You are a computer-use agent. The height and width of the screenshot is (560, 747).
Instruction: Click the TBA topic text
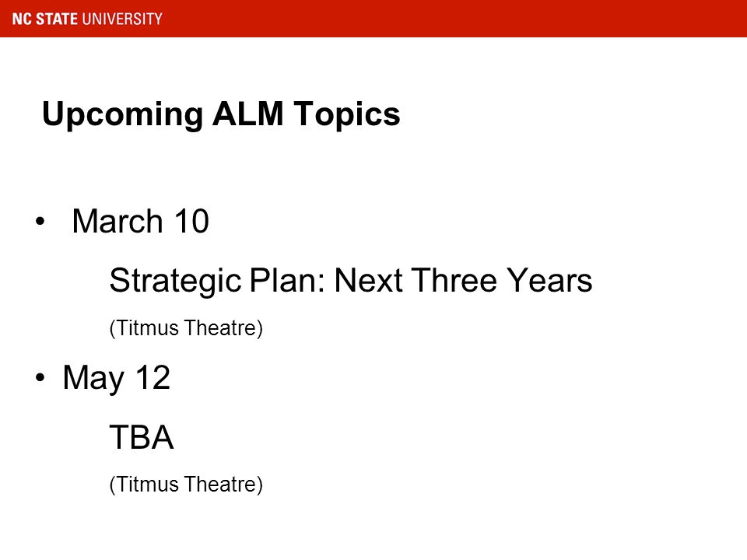pos(142,437)
